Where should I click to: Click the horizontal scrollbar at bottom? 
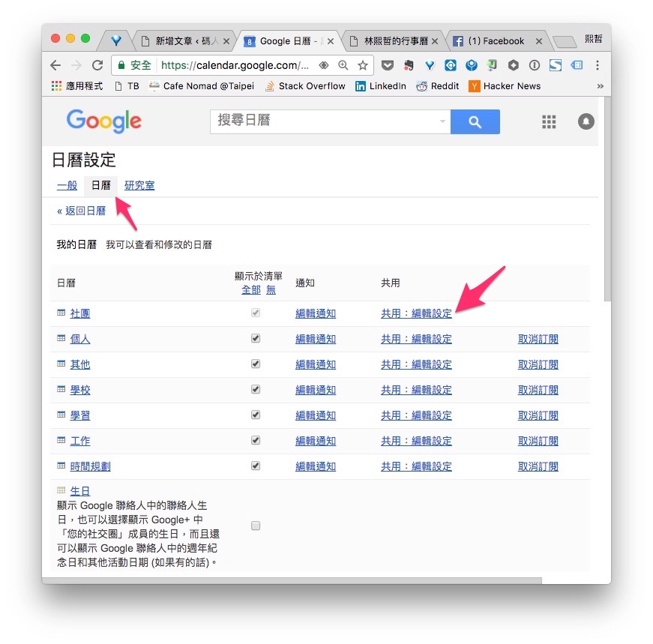tap(292, 580)
